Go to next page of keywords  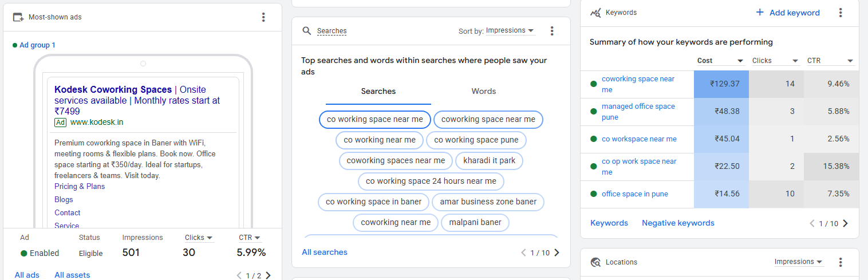(x=846, y=223)
